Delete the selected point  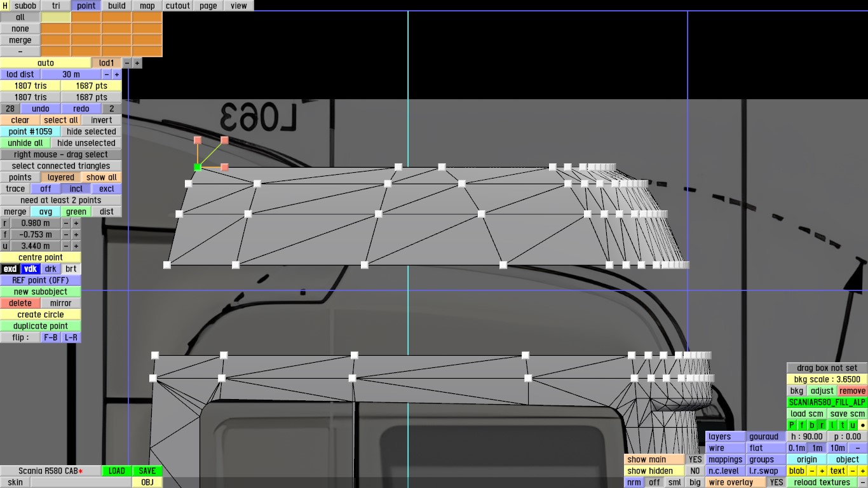click(20, 303)
